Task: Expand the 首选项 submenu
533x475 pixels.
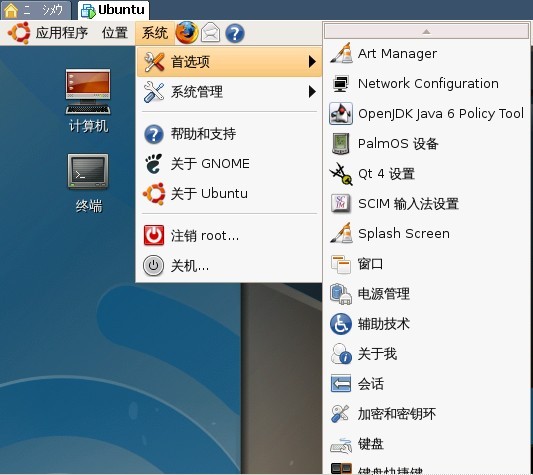Action: click(x=229, y=62)
